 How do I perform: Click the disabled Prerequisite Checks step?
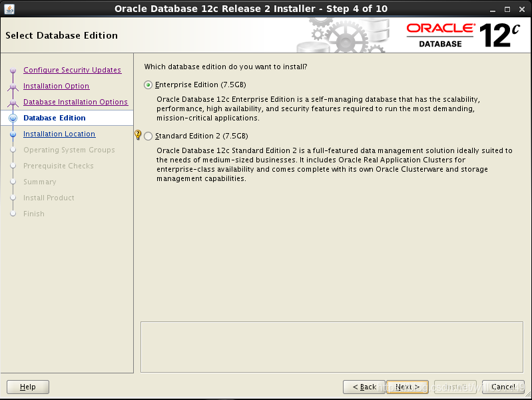coord(59,166)
